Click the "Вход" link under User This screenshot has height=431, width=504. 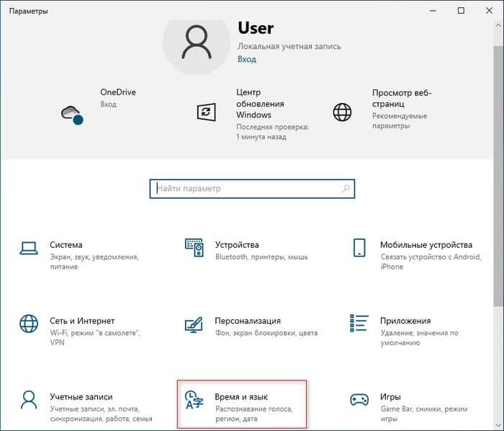pyautogui.click(x=246, y=59)
